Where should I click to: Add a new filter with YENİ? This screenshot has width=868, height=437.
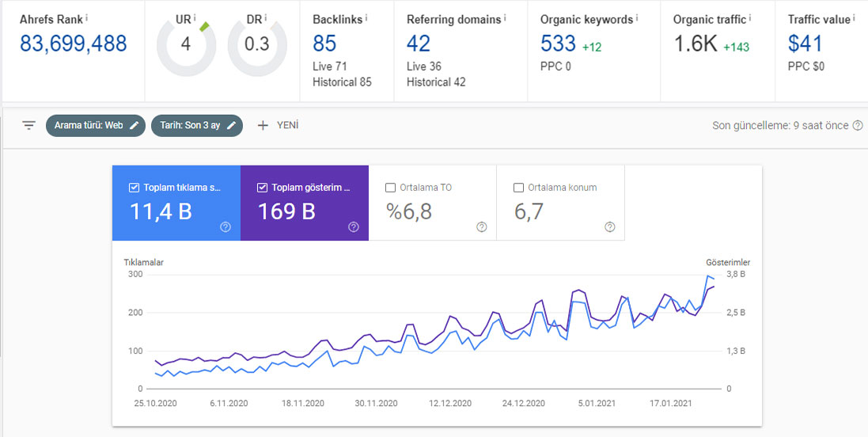point(278,126)
